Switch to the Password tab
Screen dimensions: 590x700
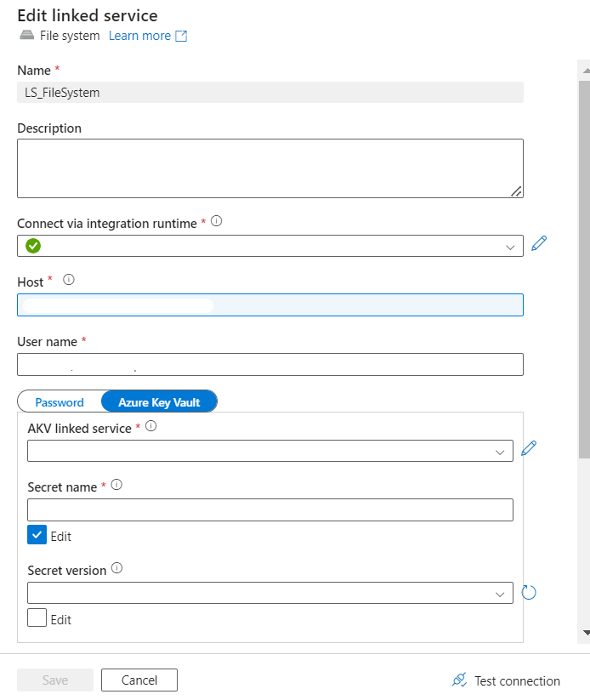tap(60, 402)
